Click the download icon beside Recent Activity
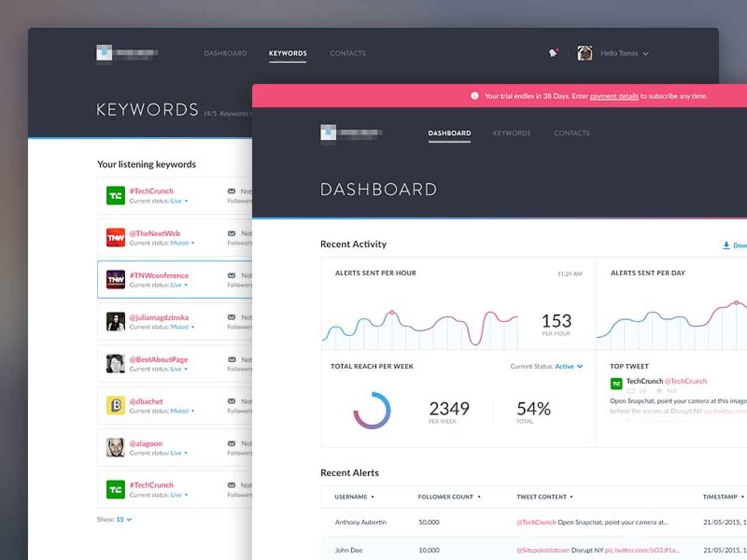The height and width of the screenshot is (560, 747). pyautogui.click(x=726, y=246)
